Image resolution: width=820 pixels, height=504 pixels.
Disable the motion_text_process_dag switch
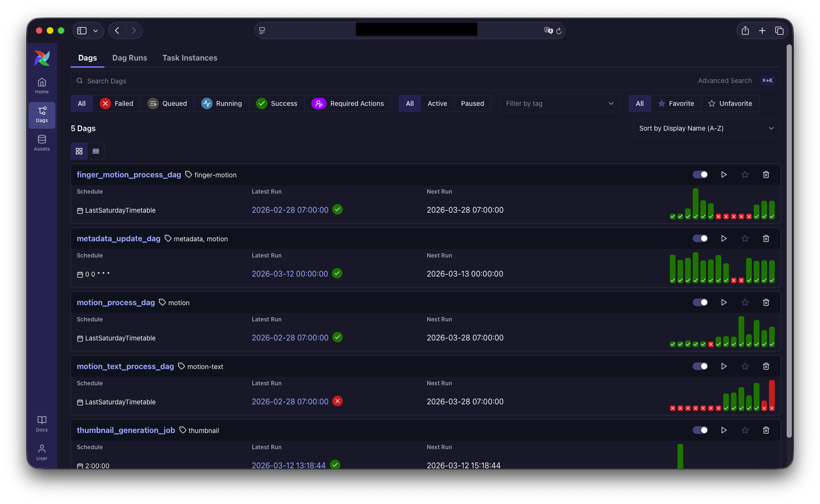click(700, 366)
